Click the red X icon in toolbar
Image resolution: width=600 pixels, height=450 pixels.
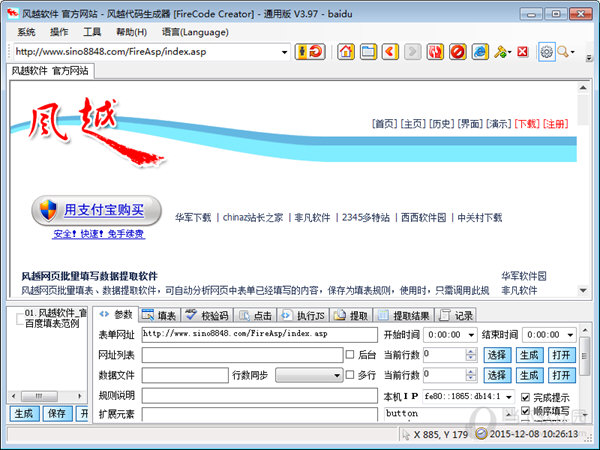(x=523, y=51)
